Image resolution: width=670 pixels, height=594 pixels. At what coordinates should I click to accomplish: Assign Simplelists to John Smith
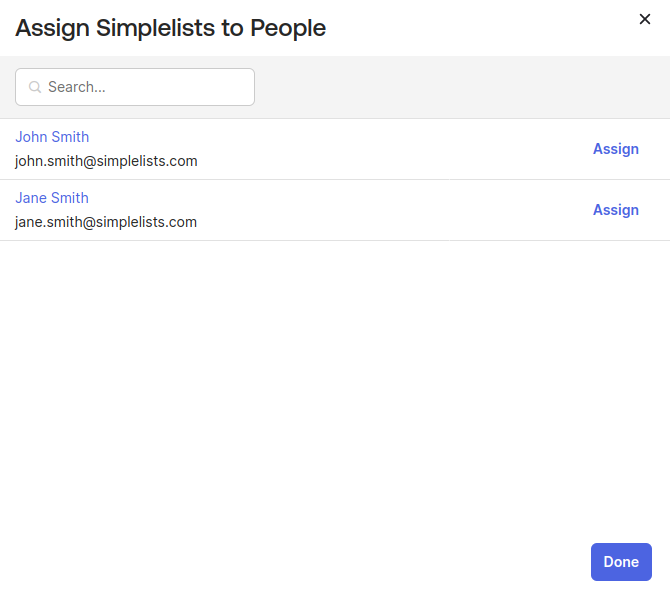[616, 149]
